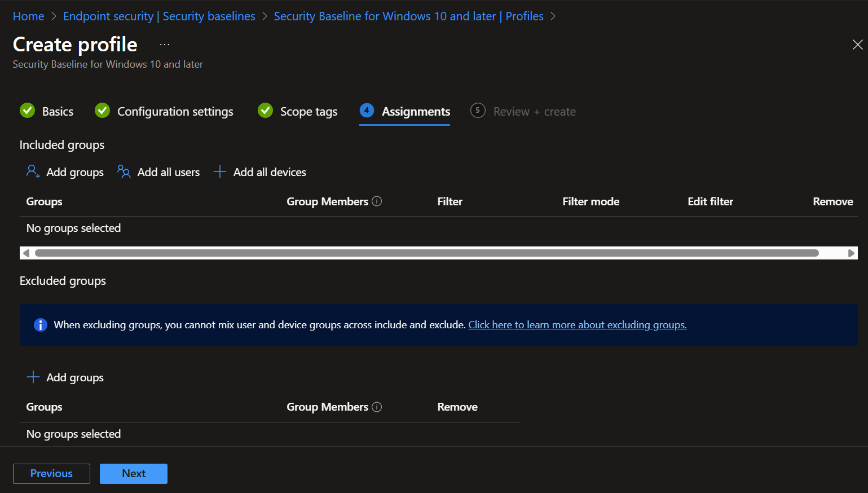The width and height of the screenshot is (868, 493).
Task: Click the Previous button
Action: pyautogui.click(x=51, y=474)
